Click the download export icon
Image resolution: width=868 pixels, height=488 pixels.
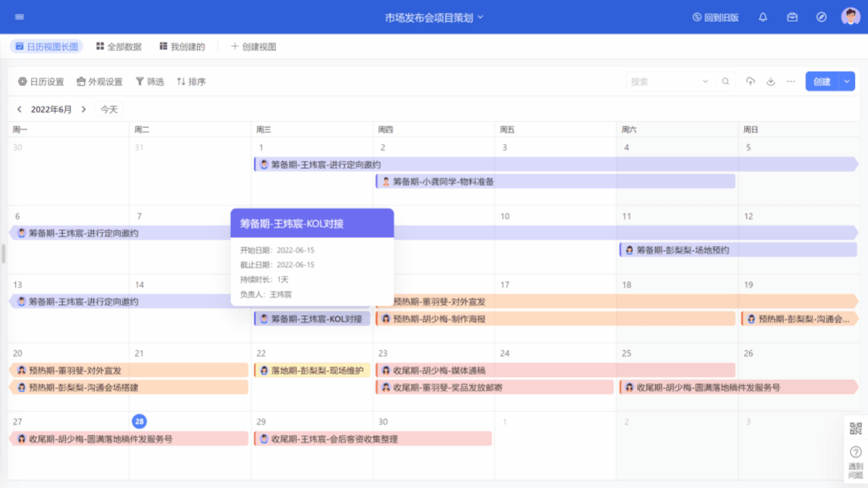click(x=771, y=81)
